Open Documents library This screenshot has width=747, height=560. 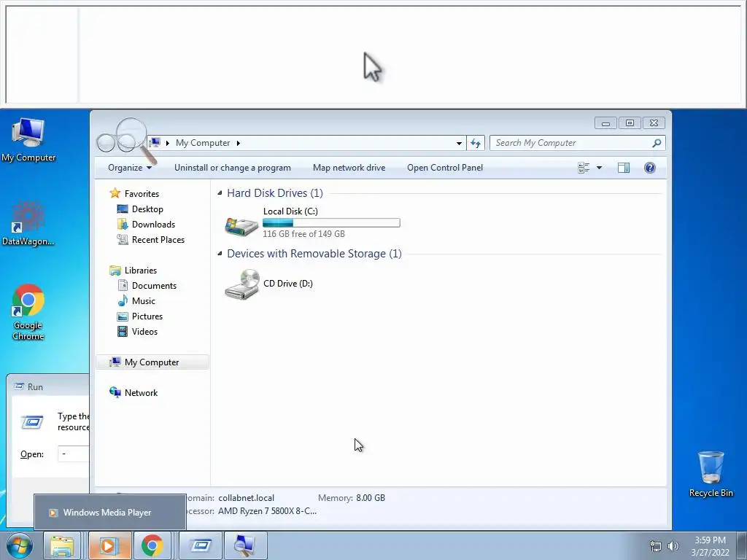point(154,286)
